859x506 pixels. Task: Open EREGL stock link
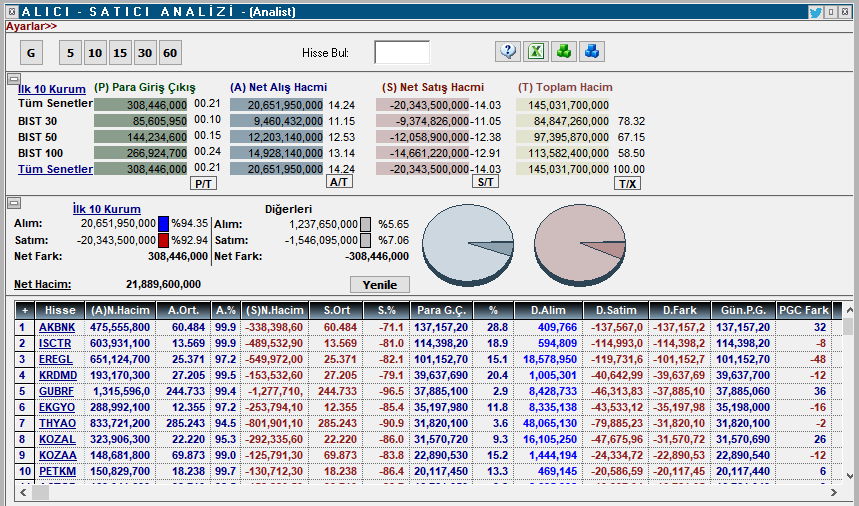pos(56,359)
